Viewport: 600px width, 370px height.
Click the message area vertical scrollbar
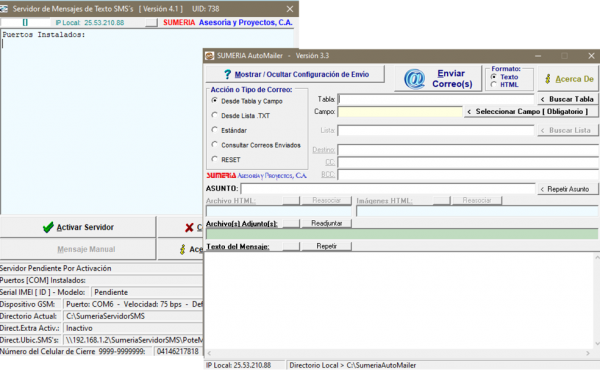click(597, 300)
